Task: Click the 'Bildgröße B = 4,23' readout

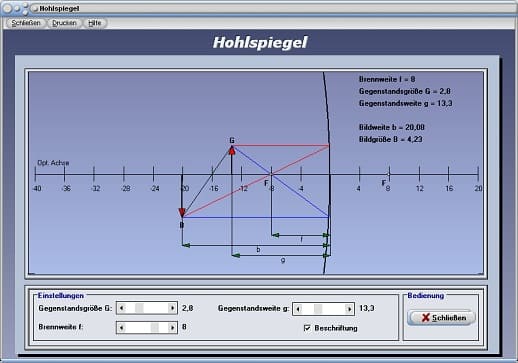Action: [x=391, y=139]
